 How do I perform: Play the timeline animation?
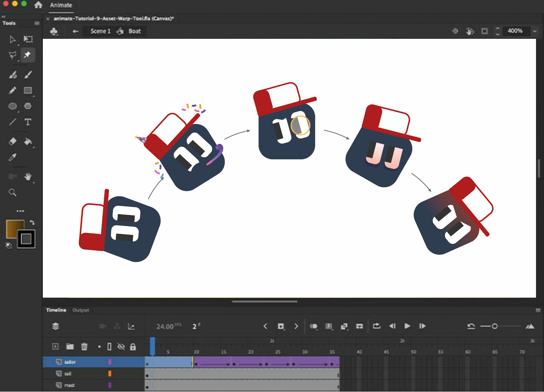pyautogui.click(x=407, y=326)
